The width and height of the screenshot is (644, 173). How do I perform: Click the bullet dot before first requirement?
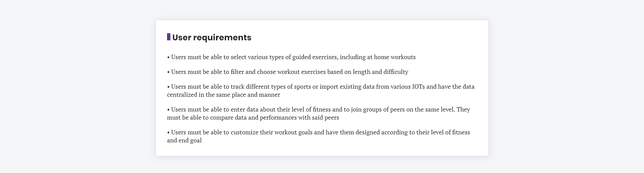pyautogui.click(x=168, y=57)
